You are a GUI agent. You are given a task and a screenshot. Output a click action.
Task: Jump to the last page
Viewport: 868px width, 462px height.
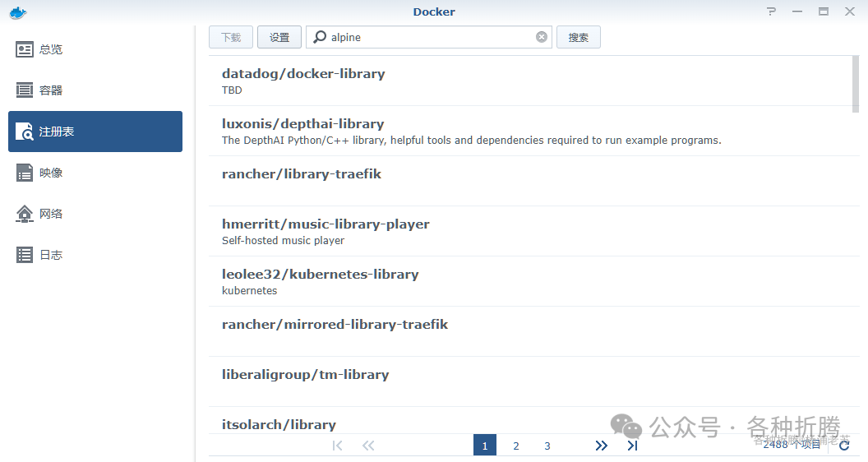(x=633, y=446)
